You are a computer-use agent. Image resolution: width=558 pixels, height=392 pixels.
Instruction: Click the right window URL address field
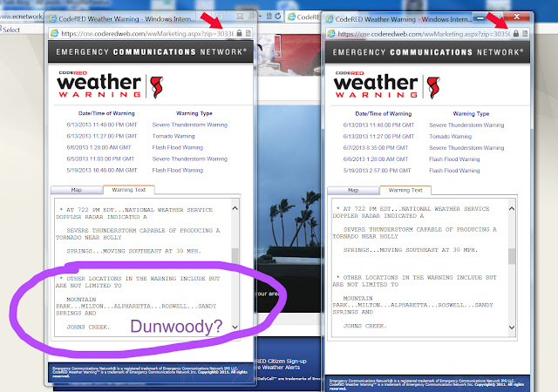coord(424,34)
